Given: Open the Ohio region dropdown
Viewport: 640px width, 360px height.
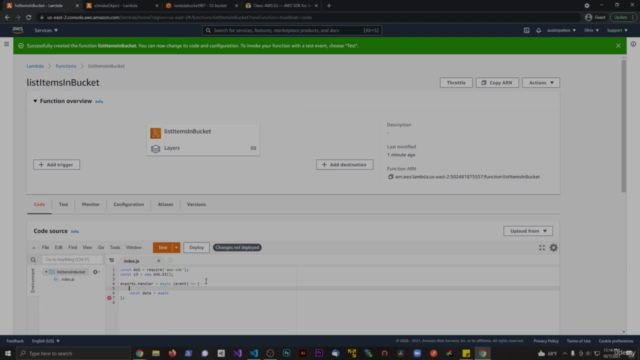Looking at the screenshot, I should click(x=591, y=30).
